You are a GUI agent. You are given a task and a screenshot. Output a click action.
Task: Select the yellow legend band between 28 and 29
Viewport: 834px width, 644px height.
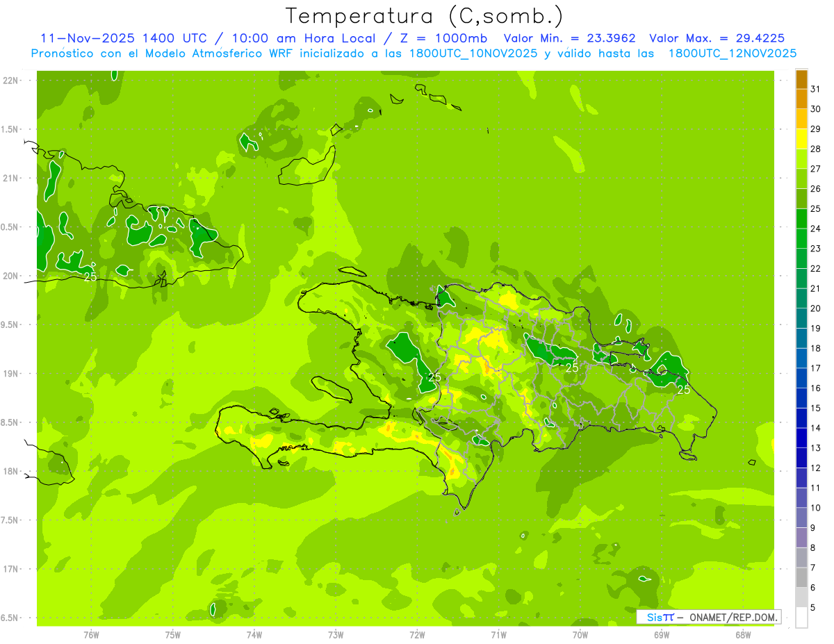pos(801,140)
